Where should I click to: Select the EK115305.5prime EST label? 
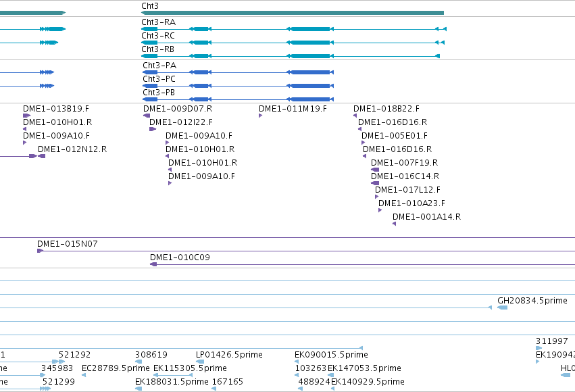[x=190, y=368]
